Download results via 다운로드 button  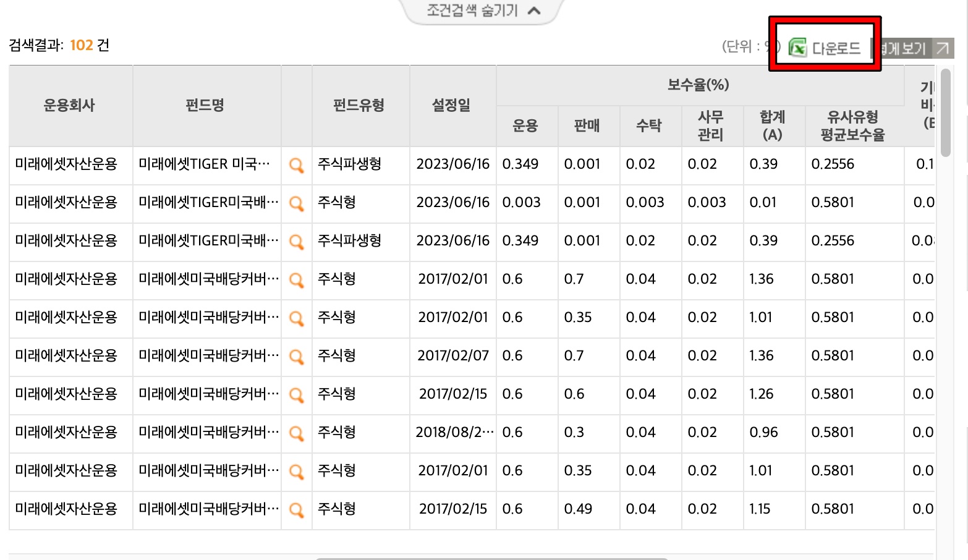click(825, 48)
